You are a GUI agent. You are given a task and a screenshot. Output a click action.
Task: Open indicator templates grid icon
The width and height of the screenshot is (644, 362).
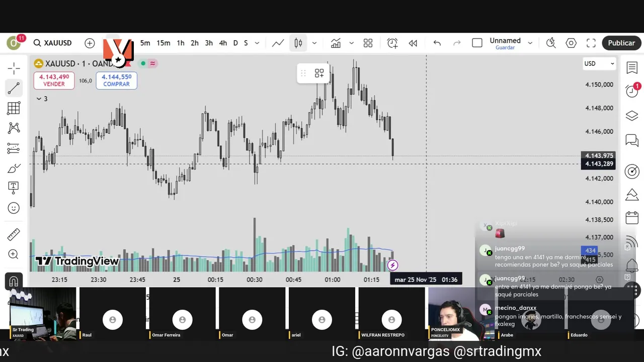(368, 43)
